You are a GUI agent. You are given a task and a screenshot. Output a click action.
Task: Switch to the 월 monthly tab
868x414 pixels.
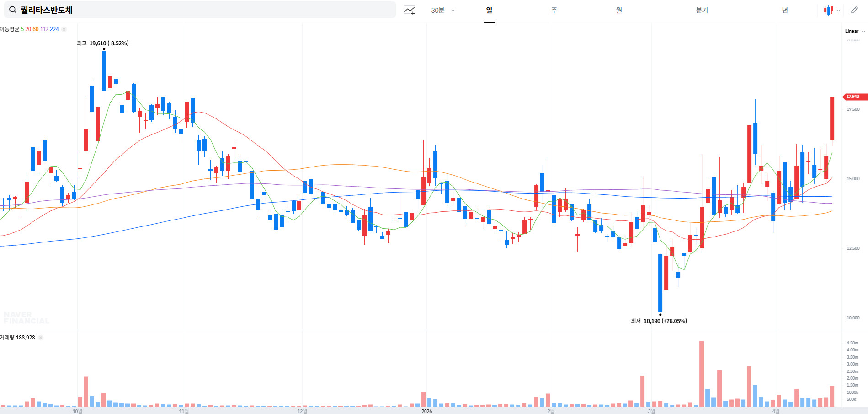pos(619,10)
